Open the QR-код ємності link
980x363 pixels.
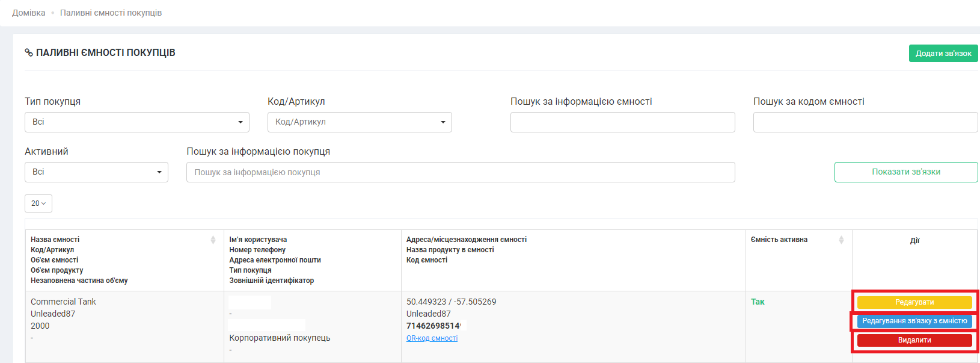point(432,338)
